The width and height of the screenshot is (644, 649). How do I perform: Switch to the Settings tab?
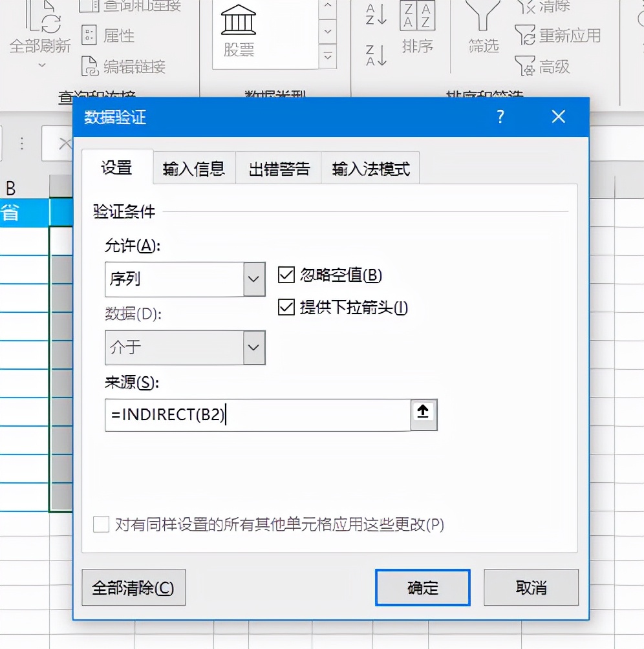click(x=117, y=167)
